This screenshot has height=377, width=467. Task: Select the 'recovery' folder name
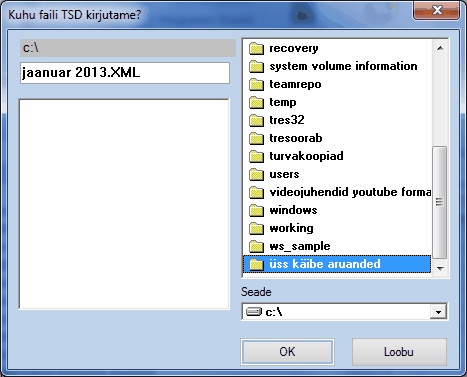click(294, 48)
